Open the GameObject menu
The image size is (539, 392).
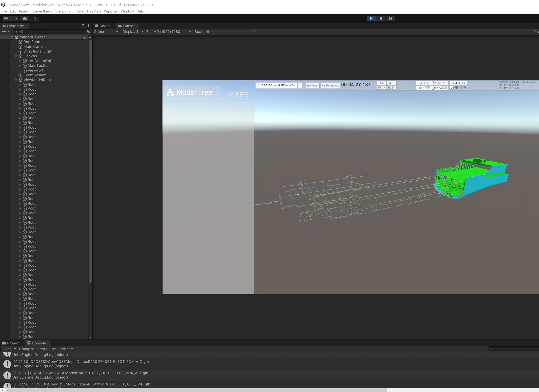(x=42, y=11)
